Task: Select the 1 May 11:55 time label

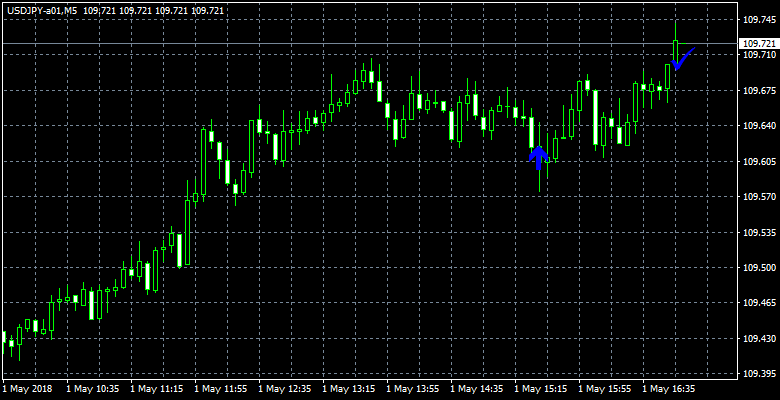Action: coord(219,388)
